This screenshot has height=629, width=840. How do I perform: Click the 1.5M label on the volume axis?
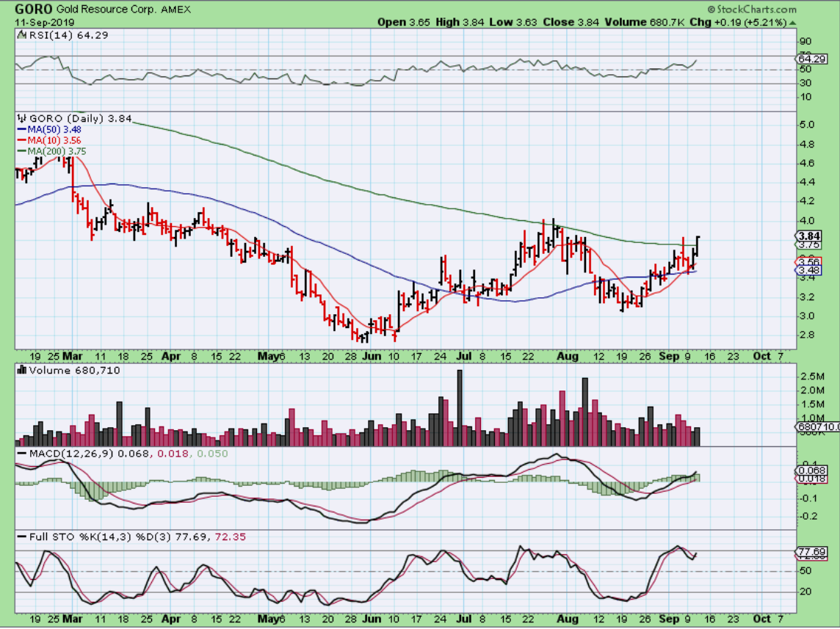(813, 404)
